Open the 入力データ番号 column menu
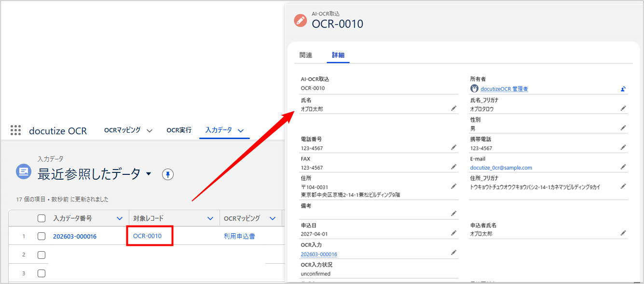This screenshot has height=284, width=644. coord(119,218)
